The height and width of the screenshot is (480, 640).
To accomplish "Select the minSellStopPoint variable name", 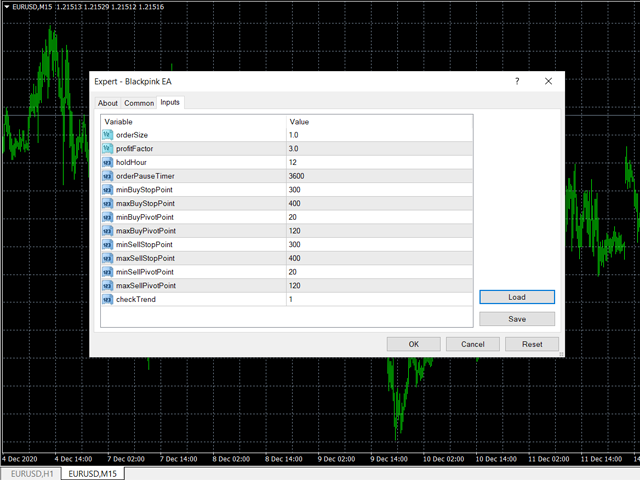I will pyautogui.click(x=144, y=244).
